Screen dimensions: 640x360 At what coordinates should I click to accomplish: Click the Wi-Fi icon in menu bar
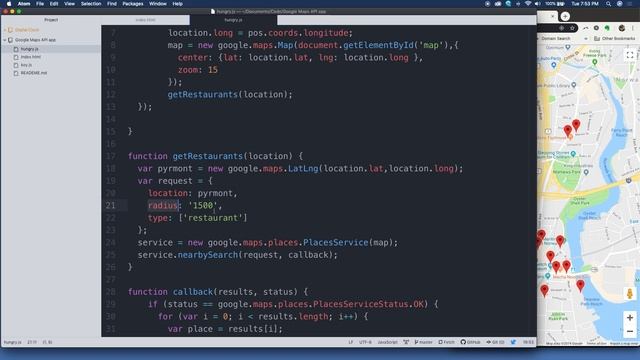point(528,4)
